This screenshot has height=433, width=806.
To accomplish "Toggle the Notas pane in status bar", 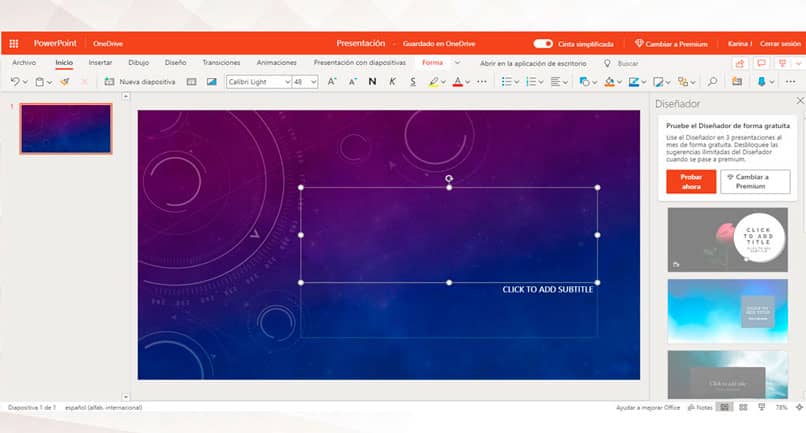I will tap(700, 407).
